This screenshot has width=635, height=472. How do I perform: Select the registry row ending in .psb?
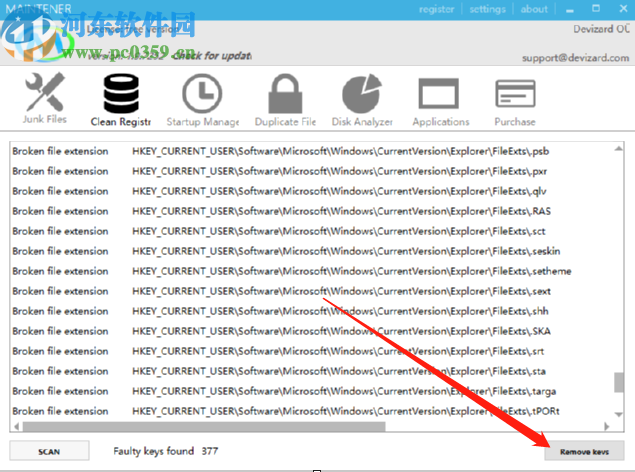(x=311, y=151)
